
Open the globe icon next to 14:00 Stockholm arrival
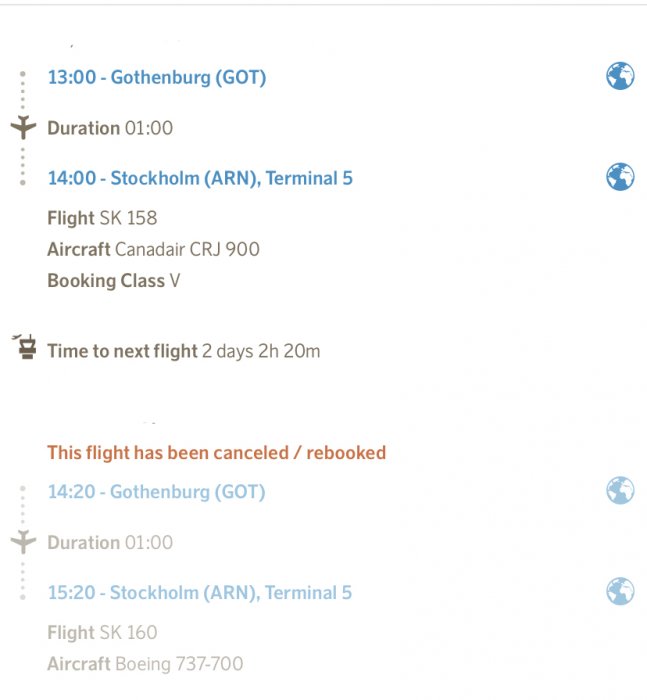620,177
